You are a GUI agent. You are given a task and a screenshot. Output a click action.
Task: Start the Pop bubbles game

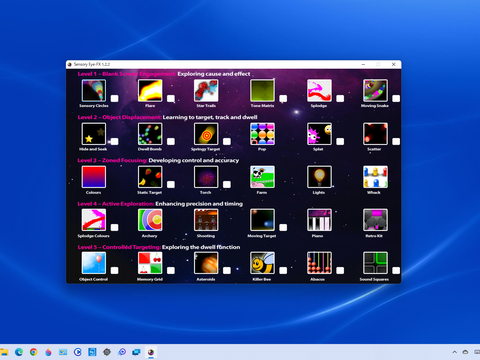[262, 134]
